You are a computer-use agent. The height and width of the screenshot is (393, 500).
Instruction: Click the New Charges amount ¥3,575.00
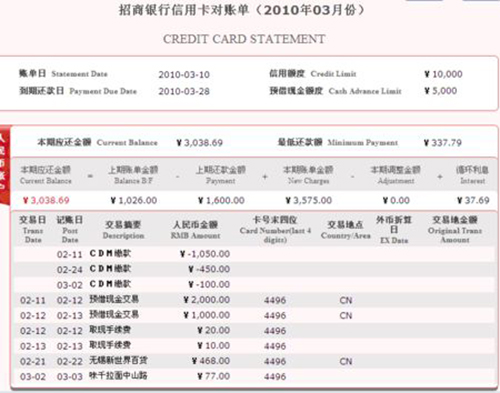(309, 200)
